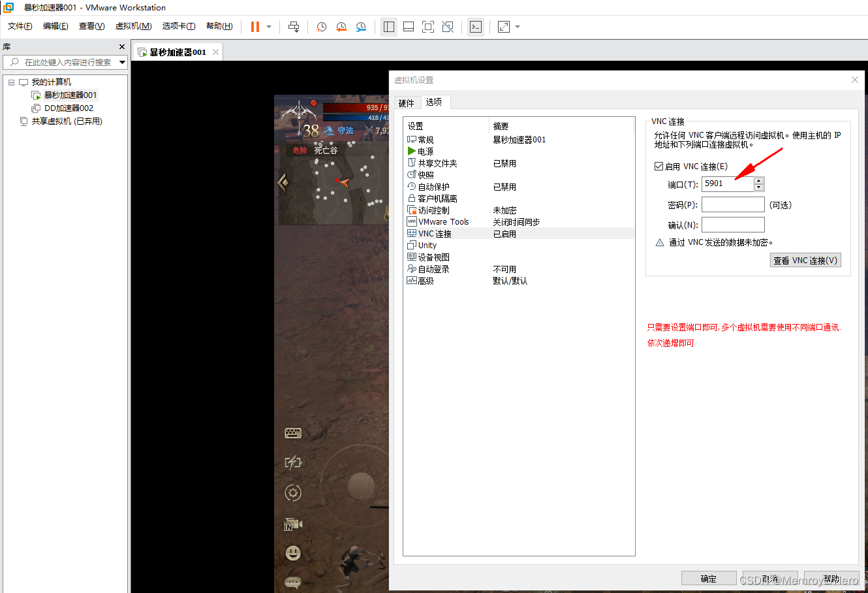
Task: Select 暴秒加速器001 in the library tree
Action: pos(70,95)
